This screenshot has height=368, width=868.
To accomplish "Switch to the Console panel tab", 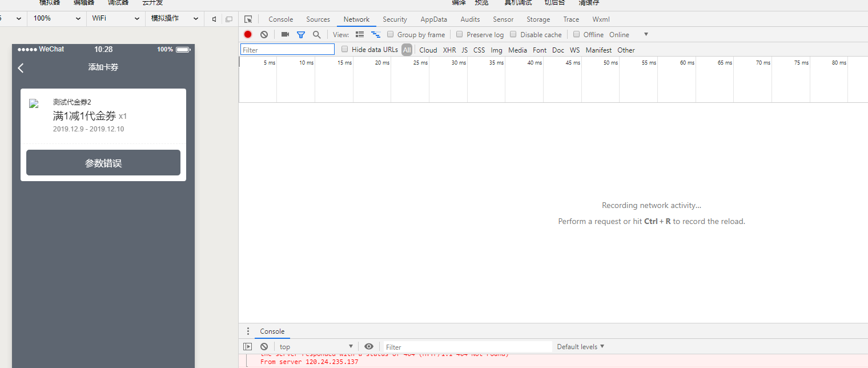I will [x=281, y=19].
